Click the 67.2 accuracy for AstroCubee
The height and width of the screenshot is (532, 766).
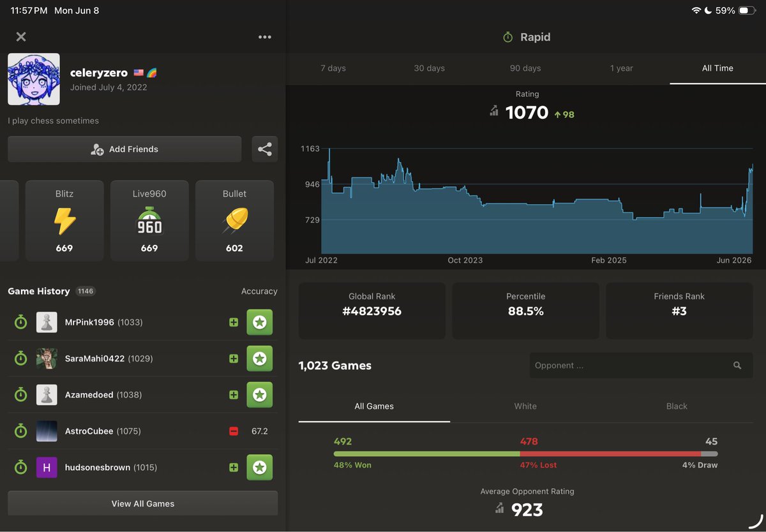[x=260, y=431]
